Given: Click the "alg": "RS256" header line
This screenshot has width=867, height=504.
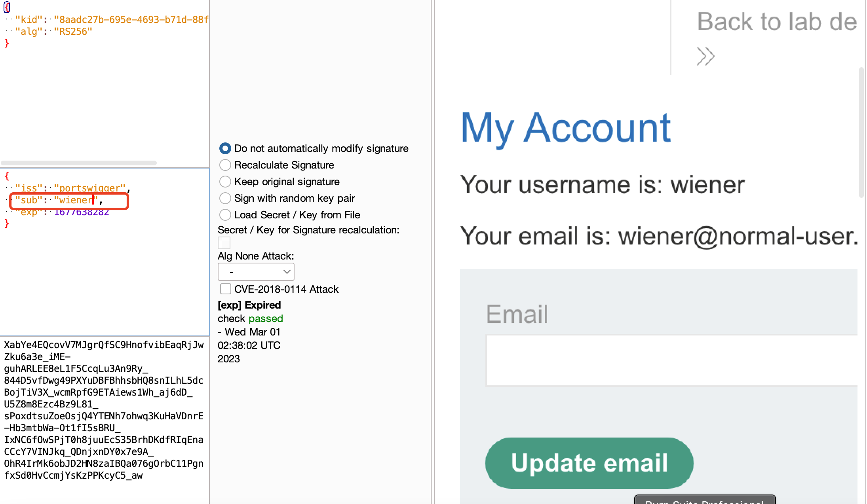Looking at the screenshot, I should click(53, 32).
